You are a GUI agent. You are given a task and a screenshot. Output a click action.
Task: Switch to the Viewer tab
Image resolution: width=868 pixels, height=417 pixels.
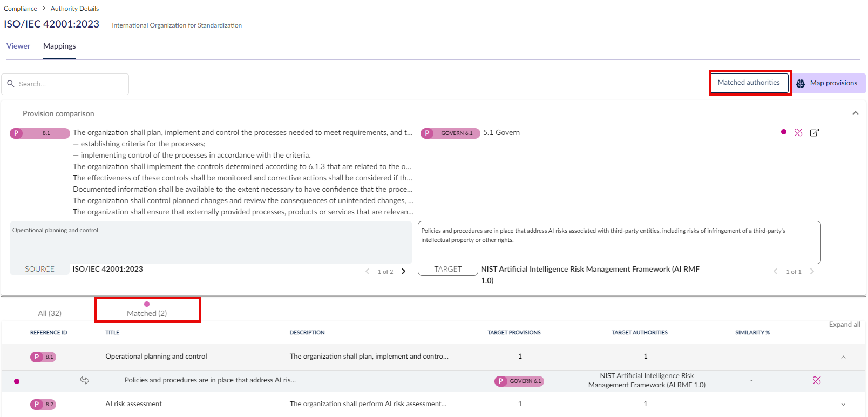click(18, 46)
